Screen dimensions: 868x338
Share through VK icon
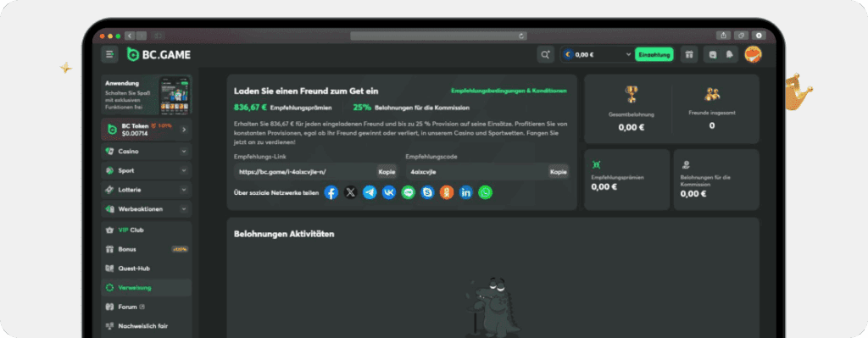pyautogui.click(x=389, y=192)
